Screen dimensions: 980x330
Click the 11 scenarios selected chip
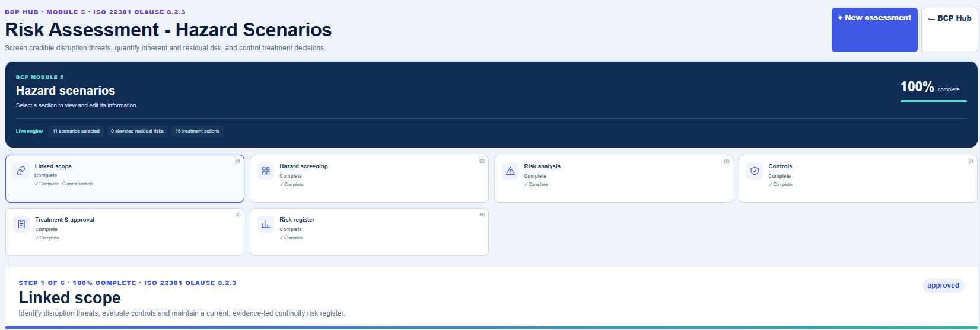[x=76, y=131]
